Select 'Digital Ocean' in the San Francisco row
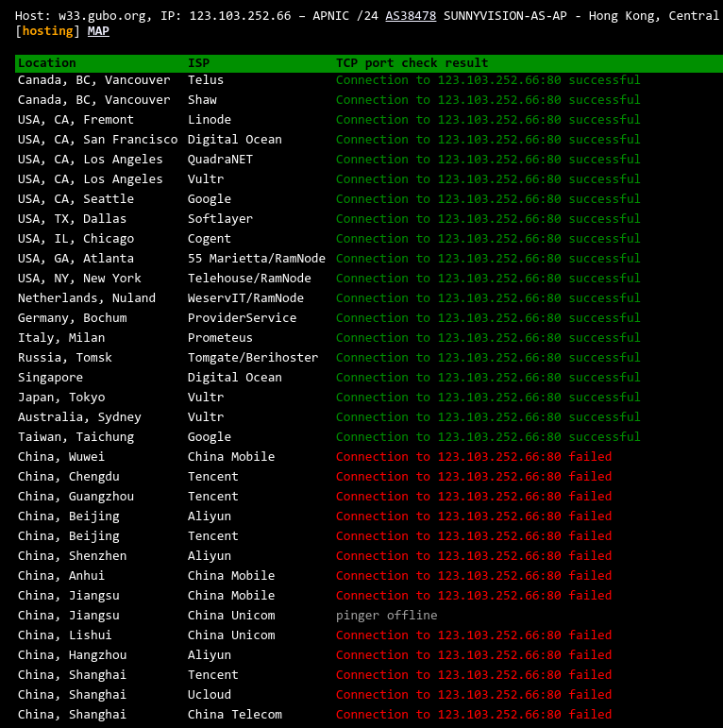Viewport: 723px width, 728px height. [x=235, y=140]
